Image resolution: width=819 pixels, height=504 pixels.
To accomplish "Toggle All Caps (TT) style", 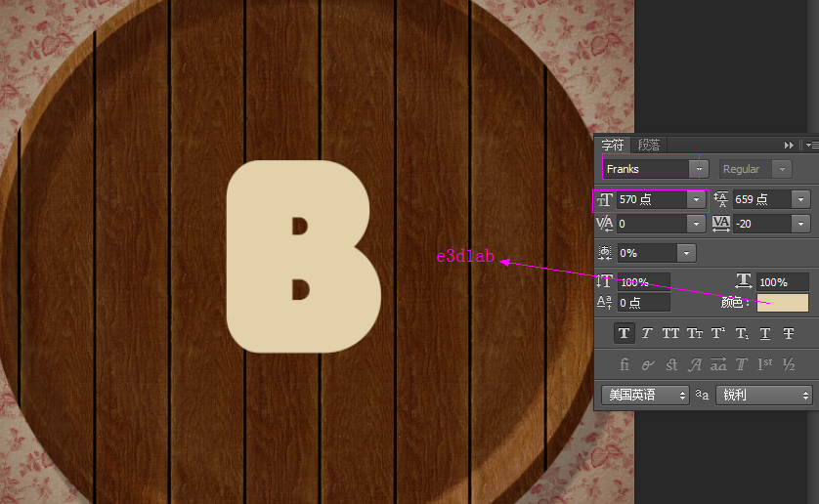I will pos(670,333).
